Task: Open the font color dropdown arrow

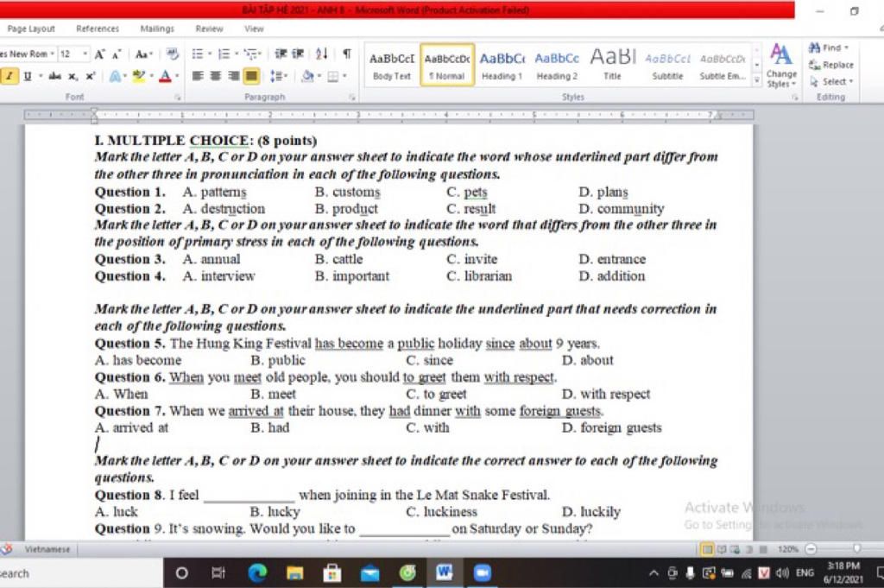Action: pyautogui.click(x=177, y=76)
